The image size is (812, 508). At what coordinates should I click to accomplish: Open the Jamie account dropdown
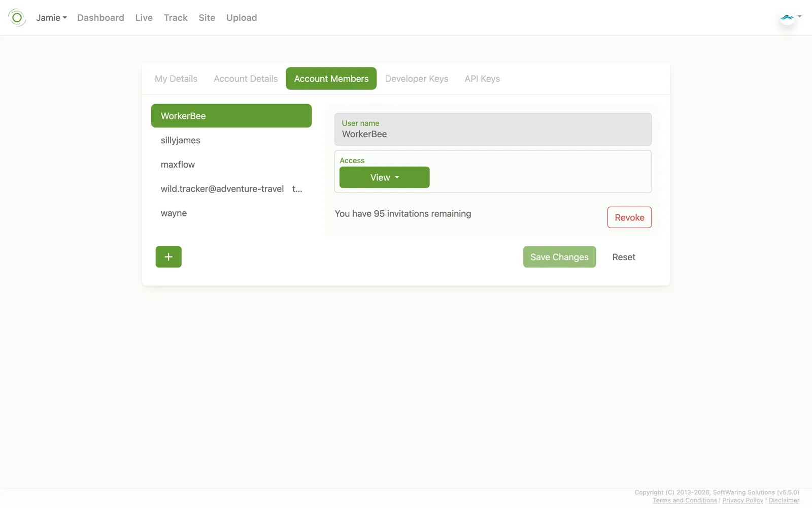(x=51, y=18)
